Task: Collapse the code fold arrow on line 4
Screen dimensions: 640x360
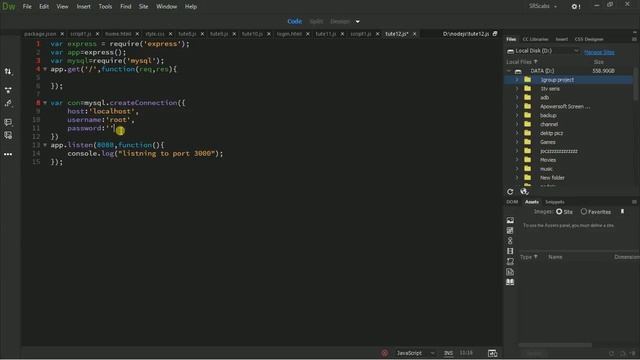Action: [x=45, y=69]
